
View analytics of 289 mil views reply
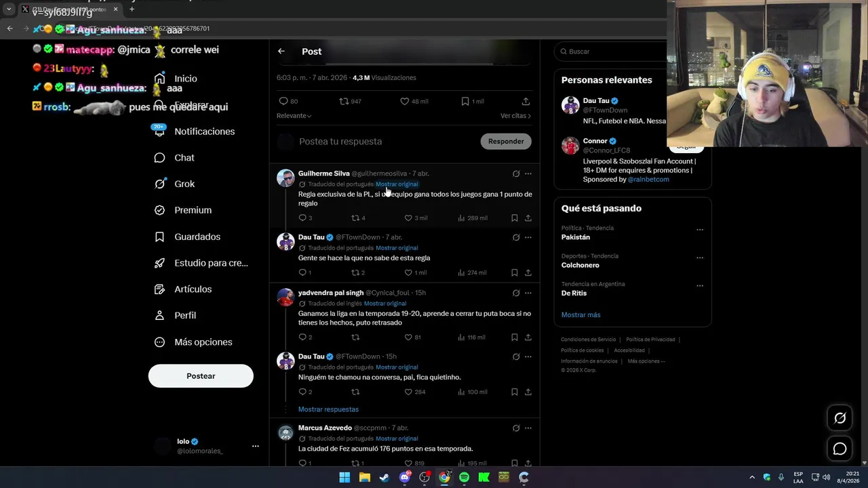[x=473, y=218]
